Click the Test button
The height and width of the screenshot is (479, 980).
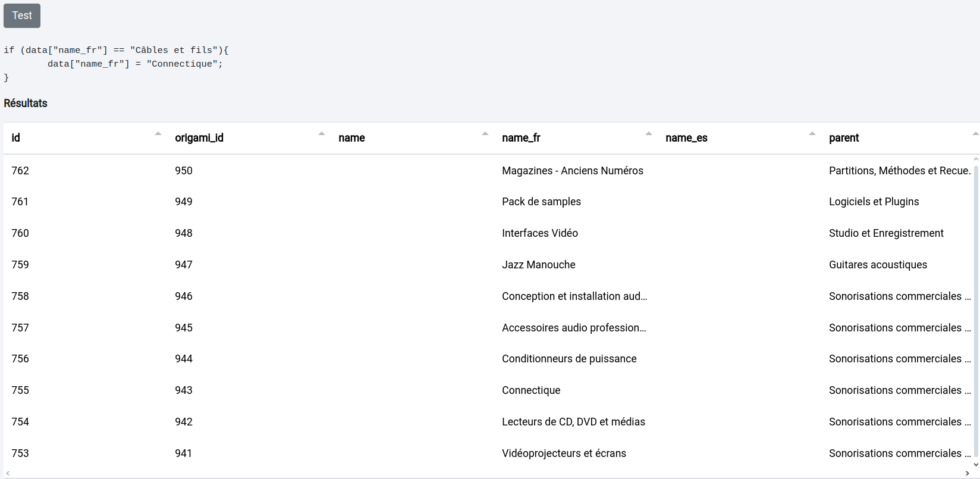22,15
